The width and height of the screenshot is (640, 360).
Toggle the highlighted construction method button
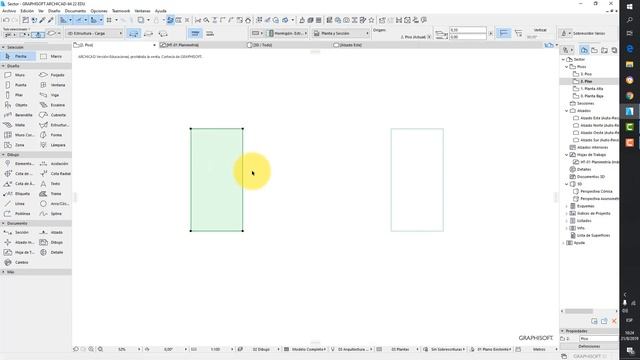click(x=195, y=33)
